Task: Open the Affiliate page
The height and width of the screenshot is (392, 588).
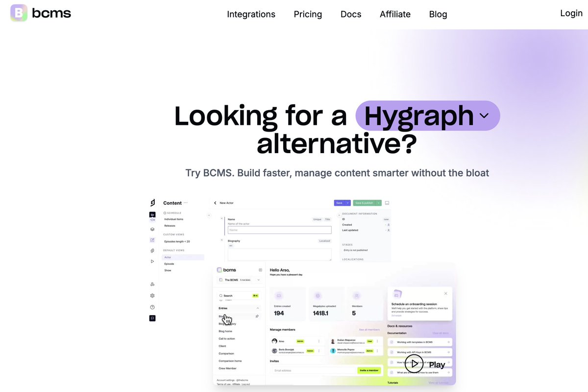Action: [395, 14]
